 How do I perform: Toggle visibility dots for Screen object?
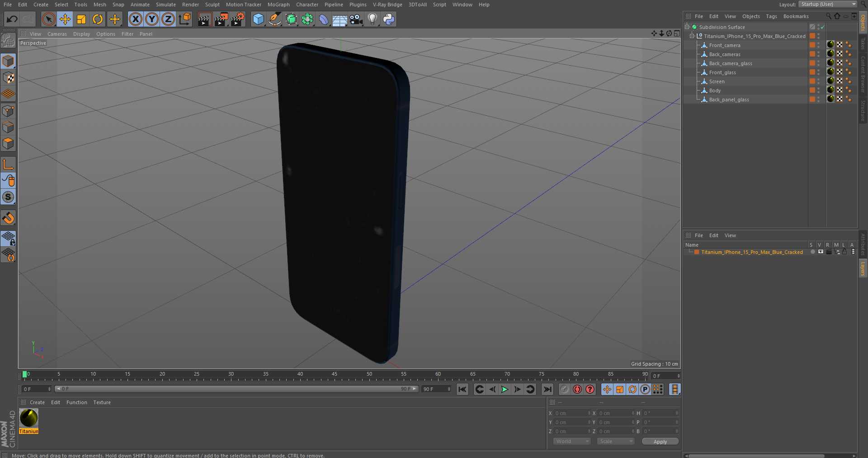click(819, 81)
